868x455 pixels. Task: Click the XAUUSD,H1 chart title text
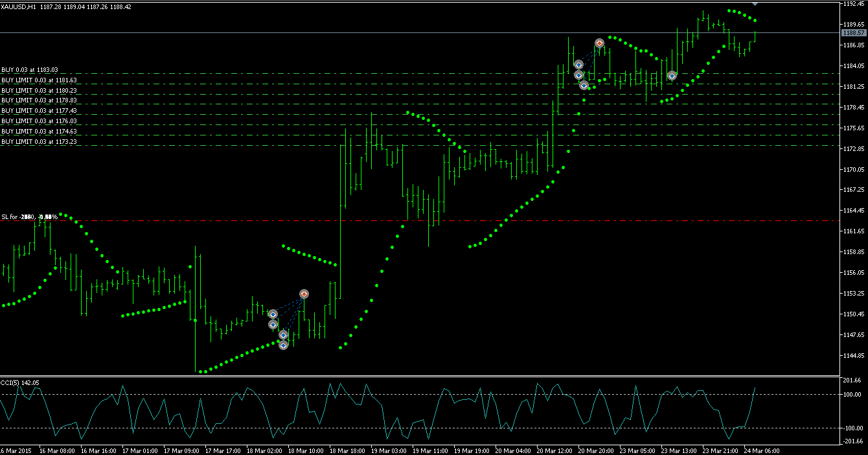(18, 7)
